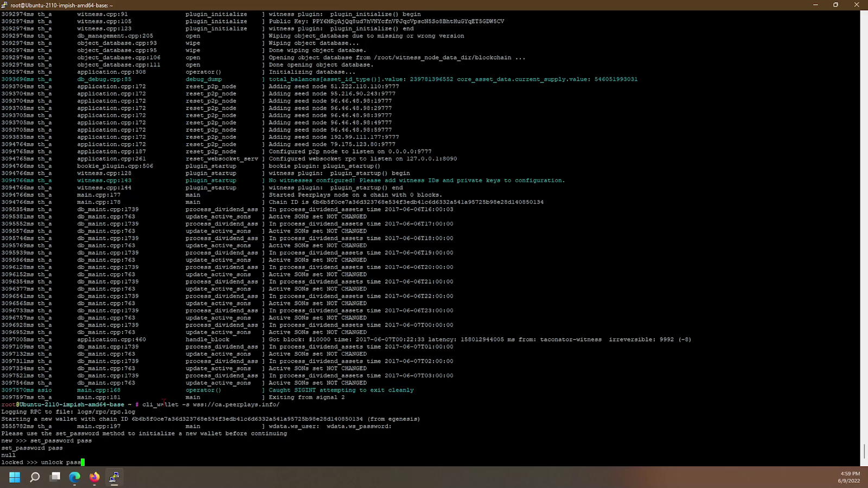
Task: Open the taskbar clock showing 4:59 PM
Action: tap(850, 473)
